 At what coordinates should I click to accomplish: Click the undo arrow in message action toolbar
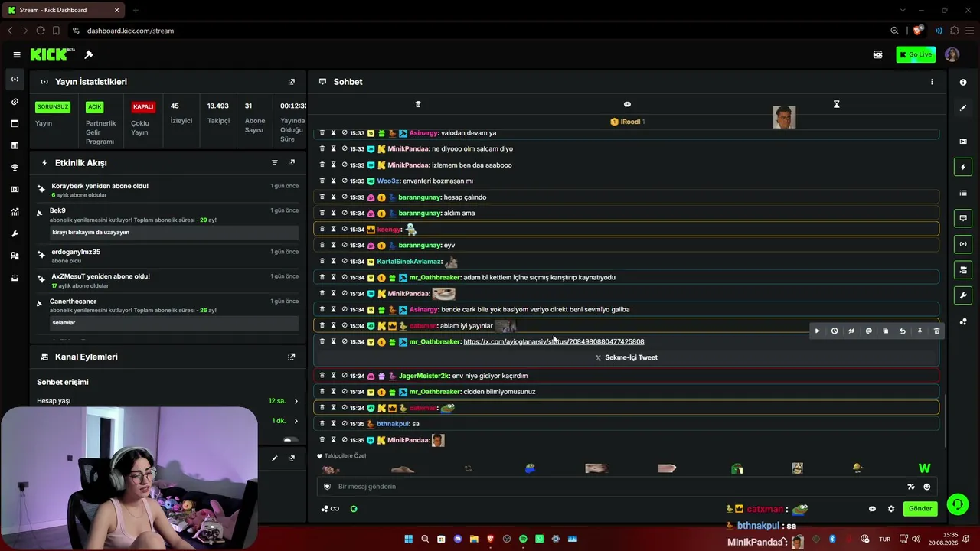tap(903, 331)
